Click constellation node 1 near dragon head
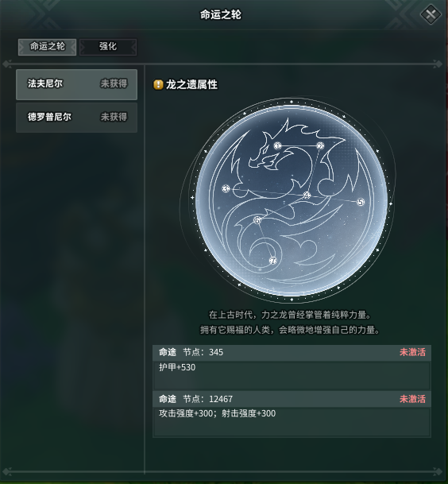 (277, 145)
